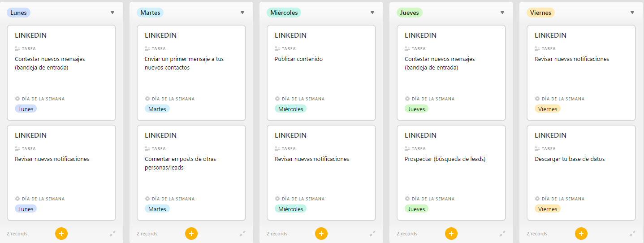Viewport: 644px width, 243px height.
Task: Collapse the Lunes stack with arrows icon
Action: (112, 234)
